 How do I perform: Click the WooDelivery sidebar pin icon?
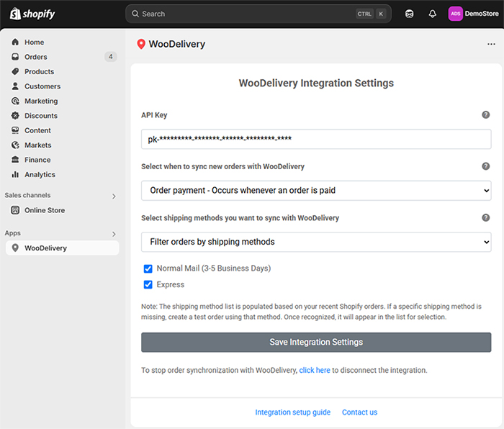15,248
